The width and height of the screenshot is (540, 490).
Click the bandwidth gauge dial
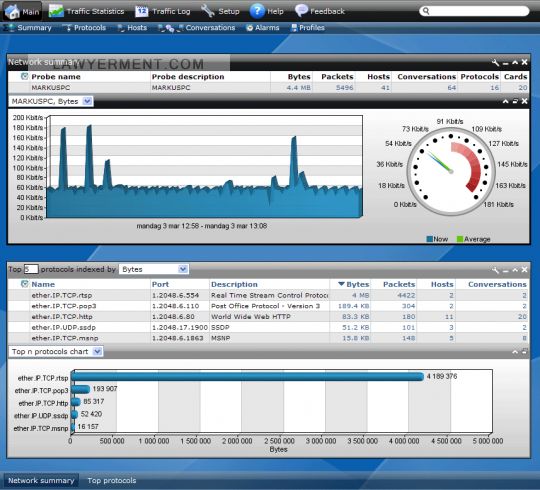(451, 171)
